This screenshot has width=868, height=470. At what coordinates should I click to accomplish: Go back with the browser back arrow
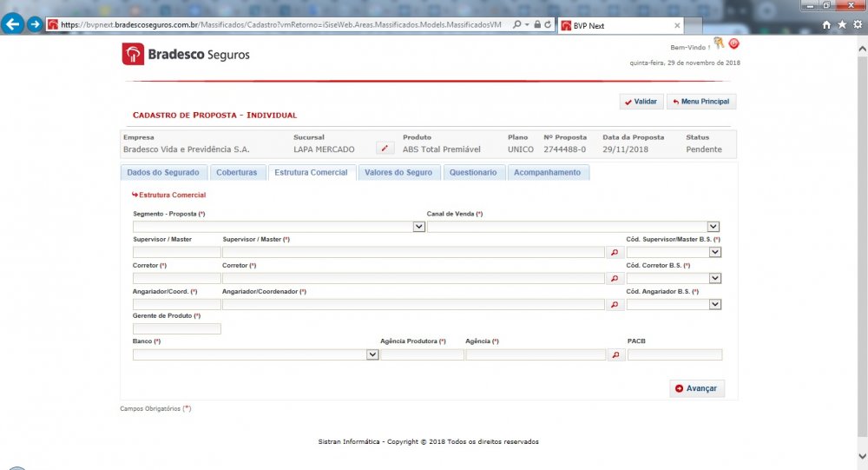coord(14,24)
